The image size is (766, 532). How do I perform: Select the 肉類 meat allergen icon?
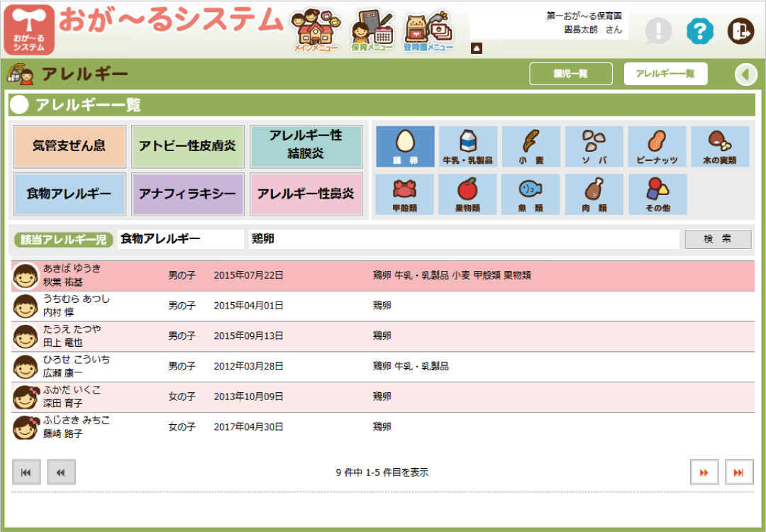coord(594,194)
